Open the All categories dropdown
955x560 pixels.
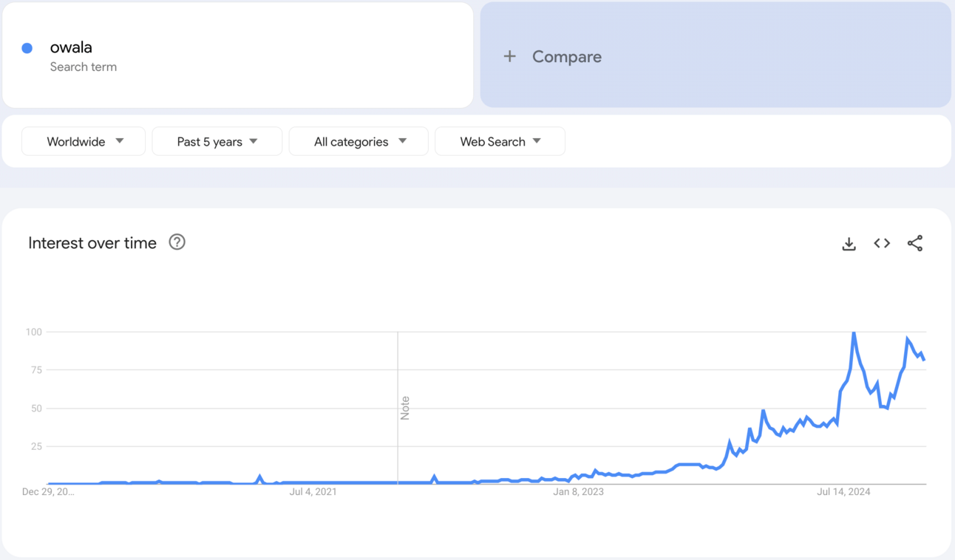tap(358, 141)
